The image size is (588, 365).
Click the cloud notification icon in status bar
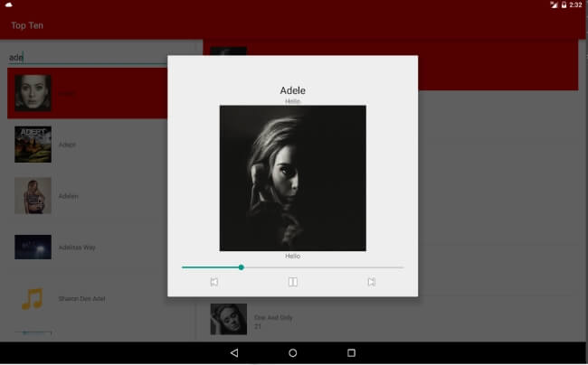coord(9,5)
